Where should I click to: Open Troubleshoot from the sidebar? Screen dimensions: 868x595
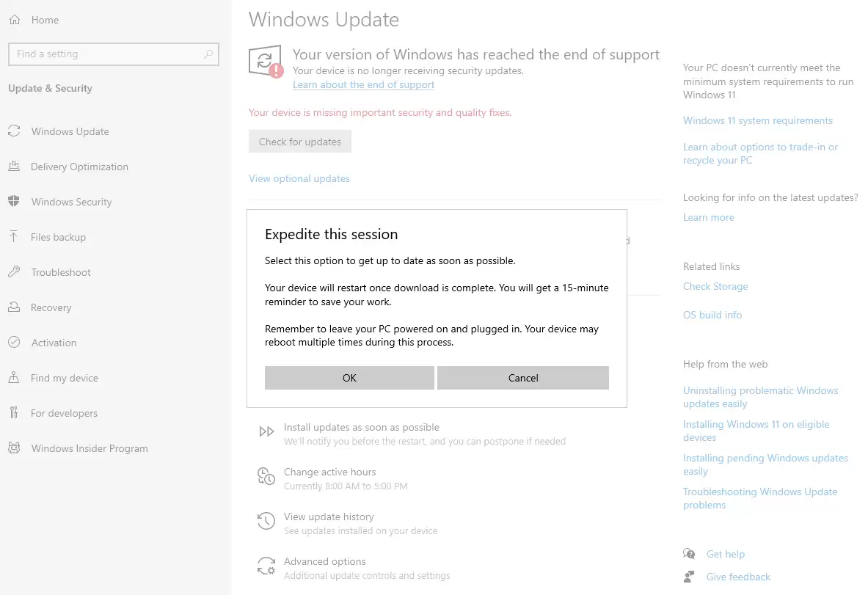pyautogui.click(x=59, y=272)
